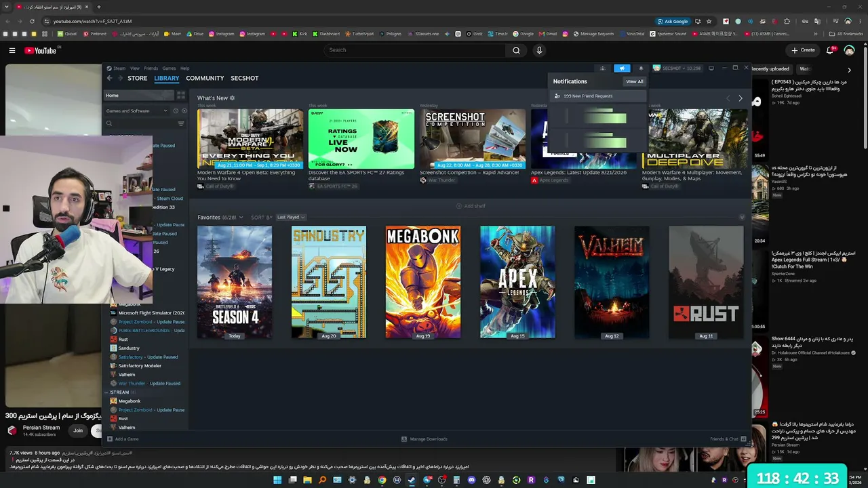Click Join for Persian Stream channel
Viewport: 868px width, 488px height.
78,430
